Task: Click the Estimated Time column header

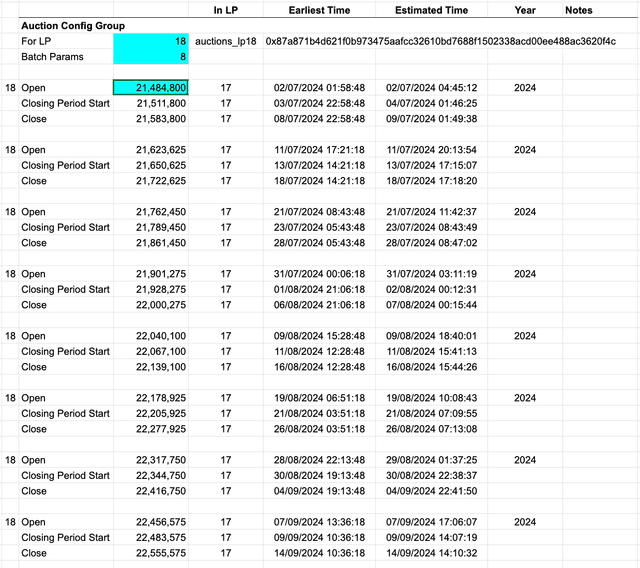Action: (433, 10)
